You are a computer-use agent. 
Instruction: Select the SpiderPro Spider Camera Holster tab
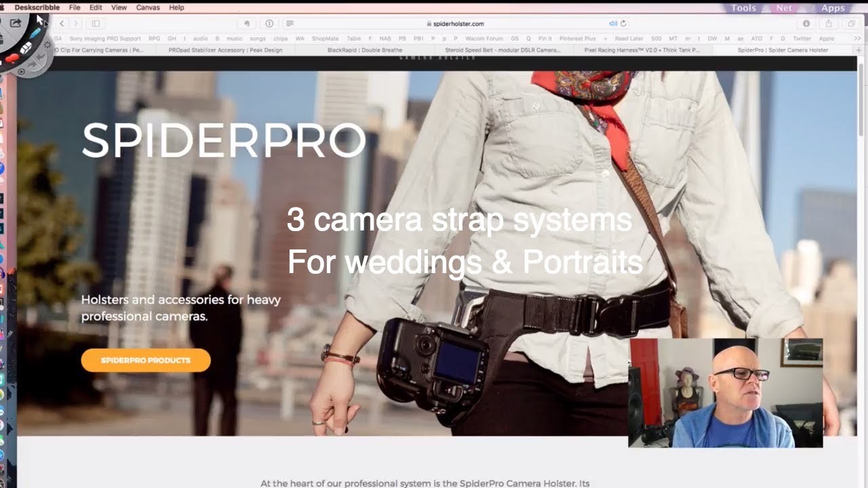click(x=783, y=50)
